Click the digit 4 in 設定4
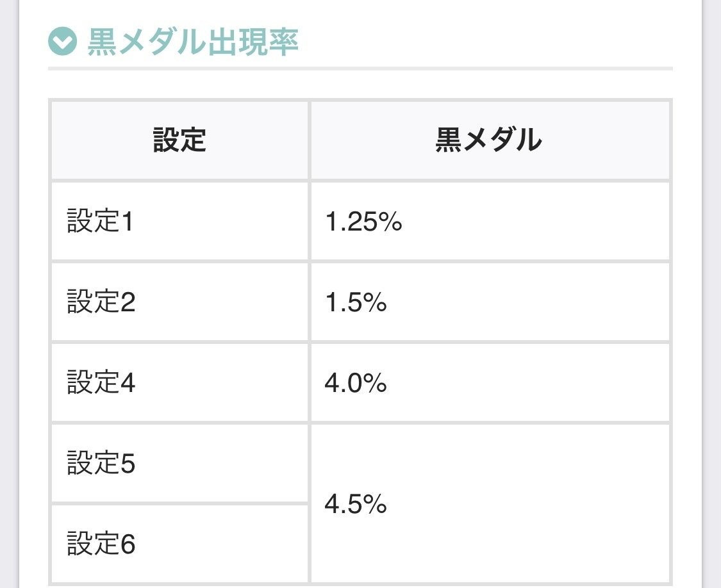The height and width of the screenshot is (588, 721). click(x=128, y=382)
